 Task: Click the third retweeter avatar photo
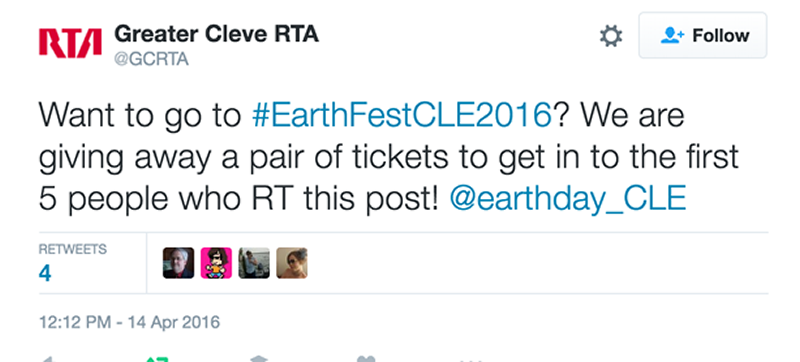pyautogui.click(x=254, y=263)
